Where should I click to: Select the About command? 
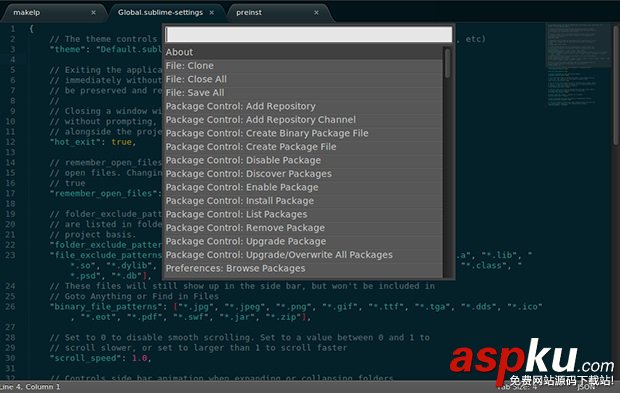[303, 52]
